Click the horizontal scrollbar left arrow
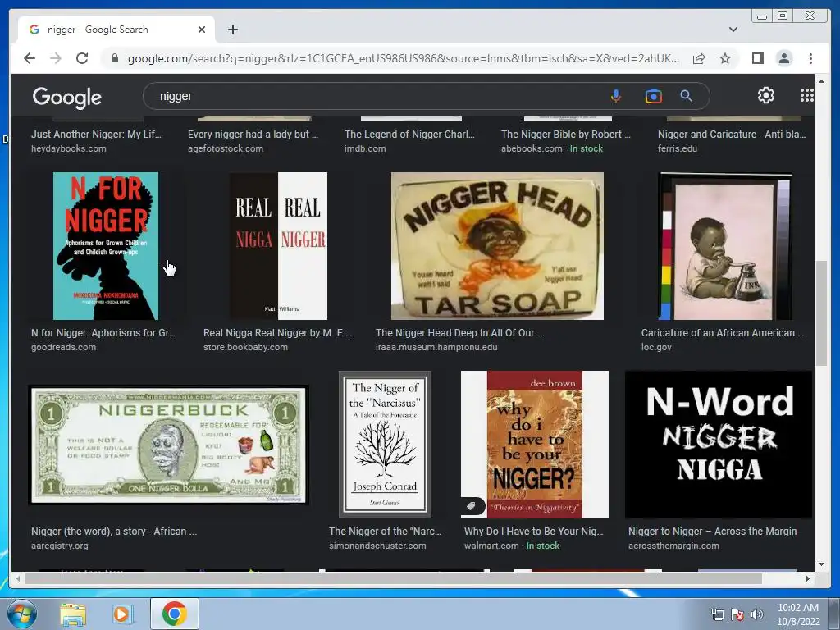Image resolution: width=840 pixels, height=630 pixels. (18, 578)
